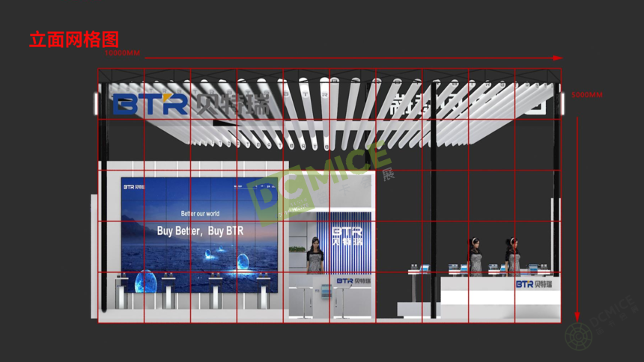
Task: Click the right hostess figure behind the right desk
Action: pyautogui.click(x=512, y=257)
